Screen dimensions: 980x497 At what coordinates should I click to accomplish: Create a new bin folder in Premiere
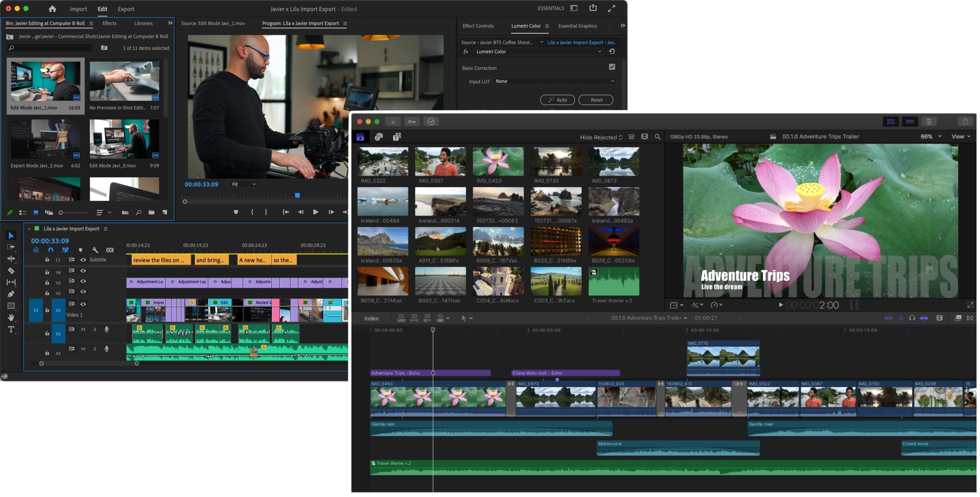151,213
